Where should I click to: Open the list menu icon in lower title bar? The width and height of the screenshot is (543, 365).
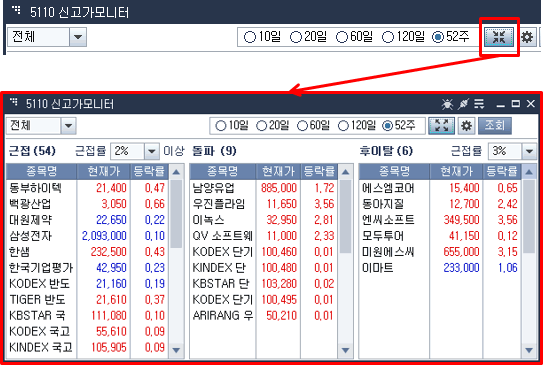pyautogui.click(x=479, y=104)
